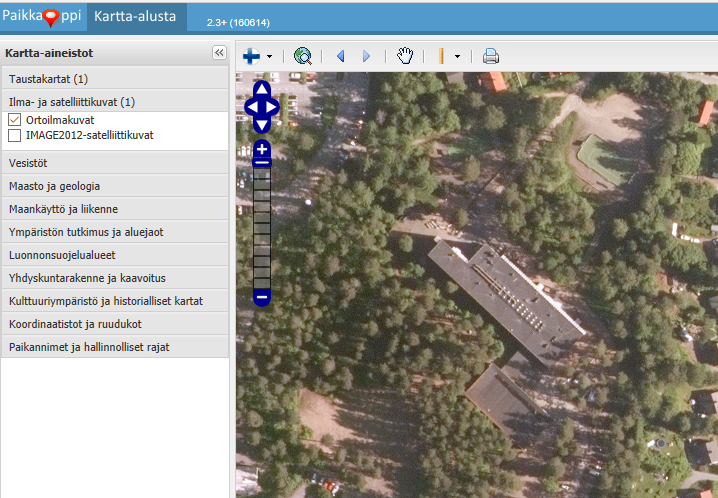Collapse the Kartta-aineistot side panel
The image size is (718, 498).
point(219,53)
